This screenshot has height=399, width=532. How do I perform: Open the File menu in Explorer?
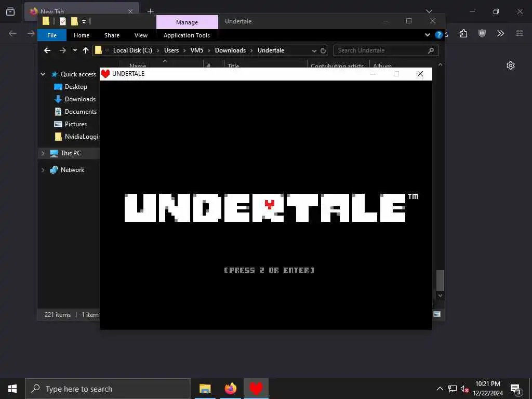pyautogui.click(x=52, y=35)
